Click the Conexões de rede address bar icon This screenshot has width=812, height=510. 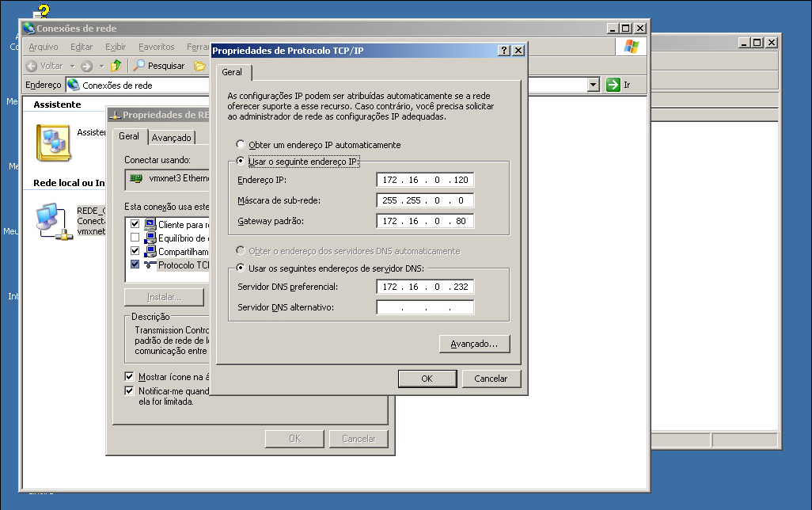[74, 85]
